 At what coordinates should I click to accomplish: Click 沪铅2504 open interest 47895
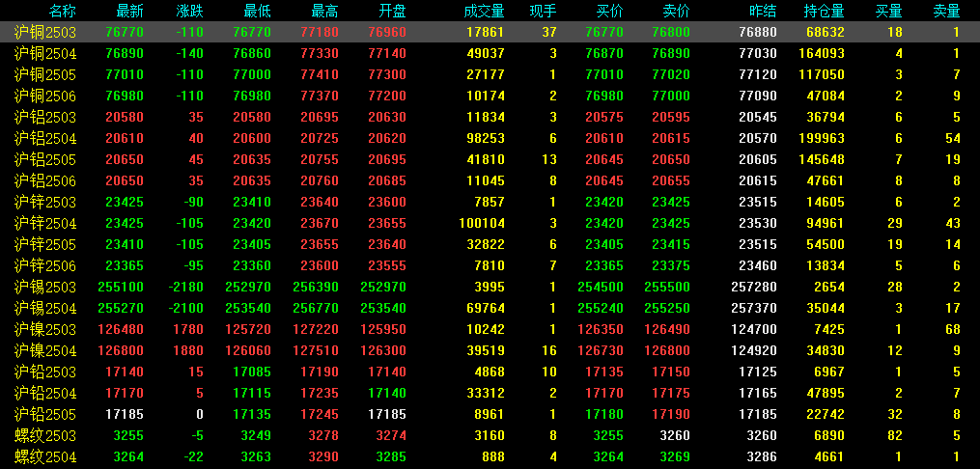click(826, 394)
